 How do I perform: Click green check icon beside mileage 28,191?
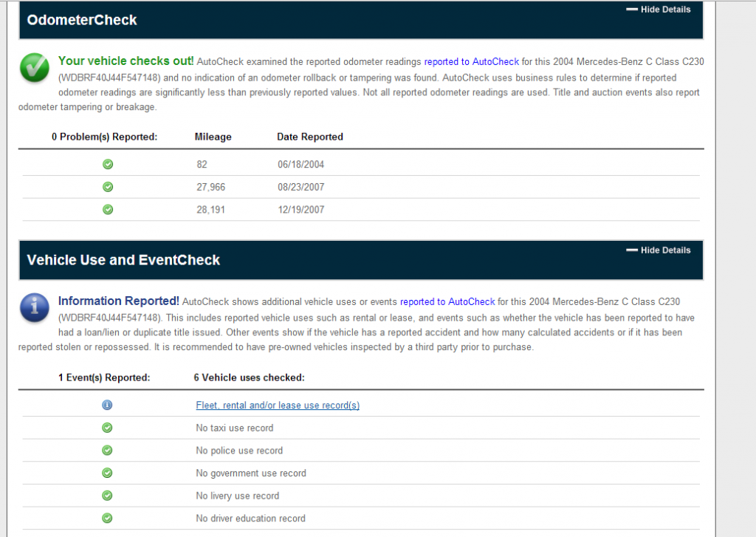[108, 209]
